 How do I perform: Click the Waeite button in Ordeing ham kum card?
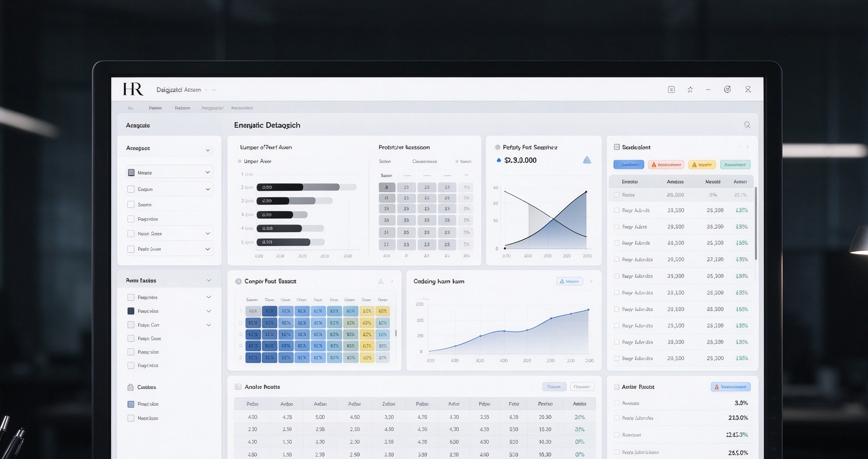[570, 281]
